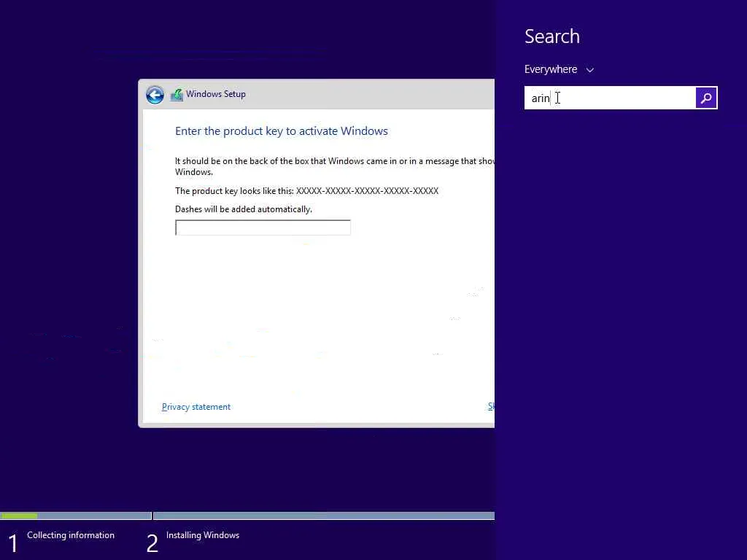Click the 'Installing Windows' step label
Screen dimensions: 747x560
pyautogui.click(x=203, y=535)
